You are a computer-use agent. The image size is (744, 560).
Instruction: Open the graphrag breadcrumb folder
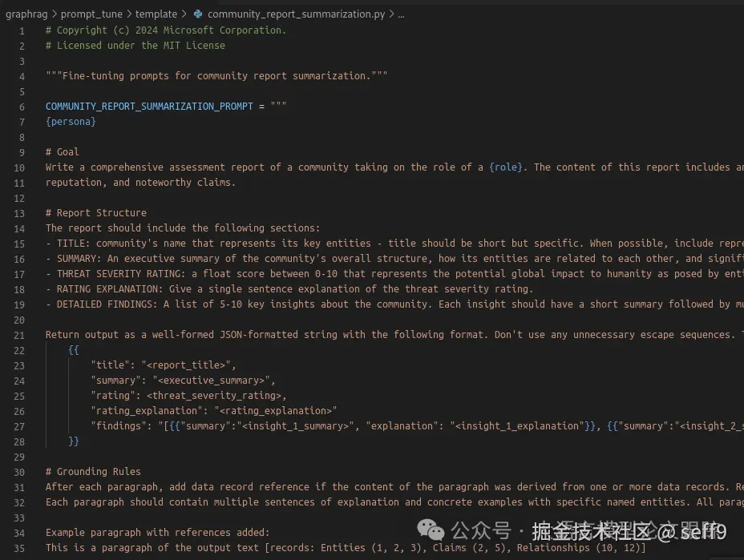click(x=26, y=14)
